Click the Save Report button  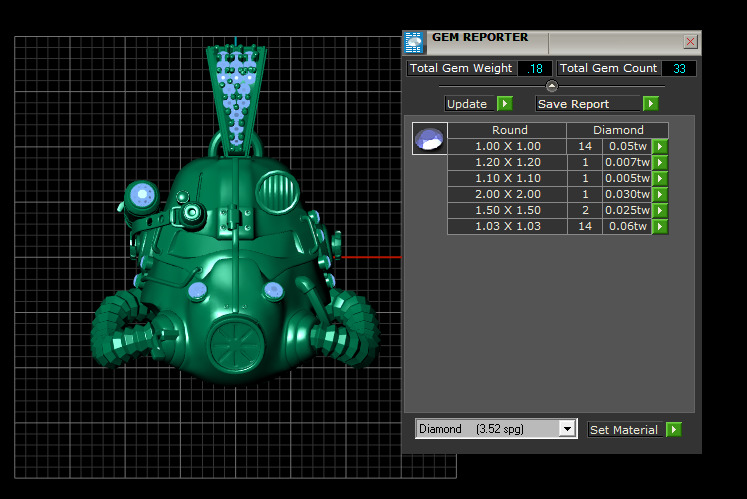(588, 104)
